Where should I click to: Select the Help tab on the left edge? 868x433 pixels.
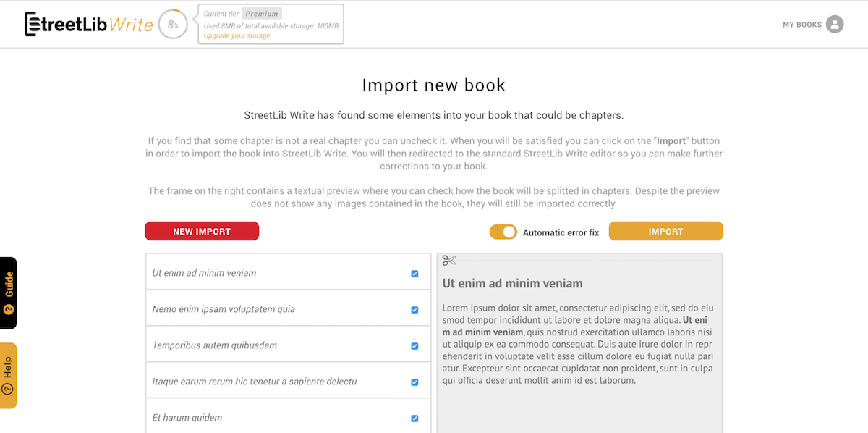[x=7, y=375]
